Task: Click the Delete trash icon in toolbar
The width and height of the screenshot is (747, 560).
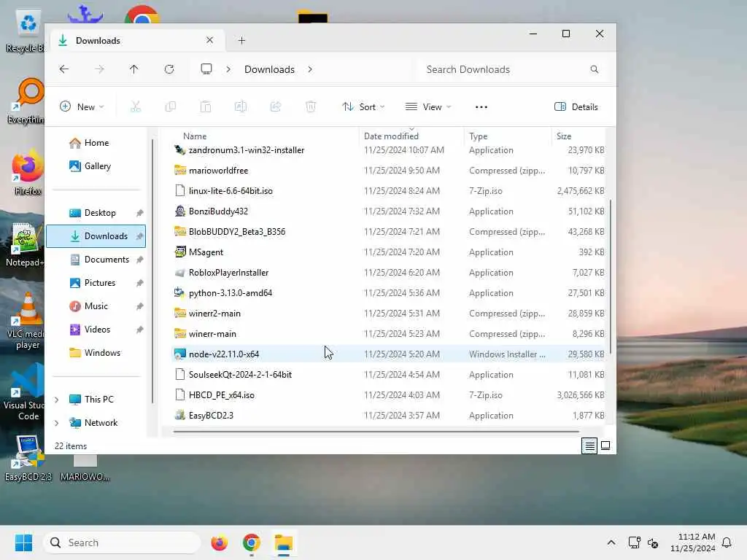Action: [311, 106]
